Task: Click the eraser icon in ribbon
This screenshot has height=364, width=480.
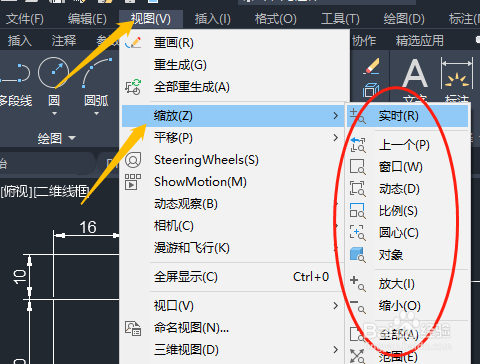Action: (371, 66)
